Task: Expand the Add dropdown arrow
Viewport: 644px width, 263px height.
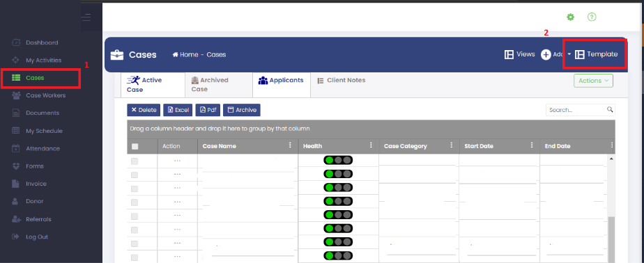Action: click(x=569, y=54)
